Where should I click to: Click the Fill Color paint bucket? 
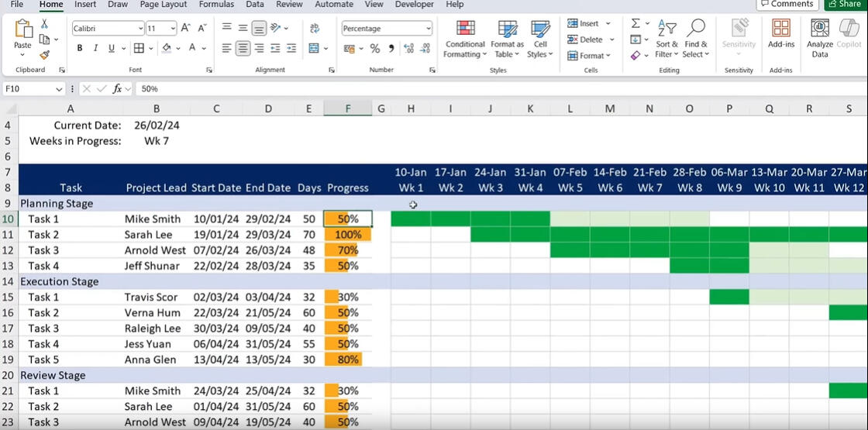(x=166, y=48)
